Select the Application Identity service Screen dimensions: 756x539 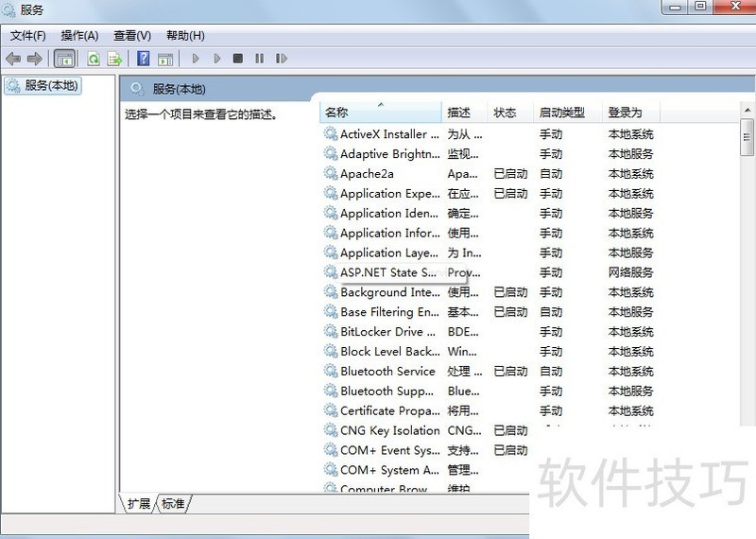[x=490, y=214]
